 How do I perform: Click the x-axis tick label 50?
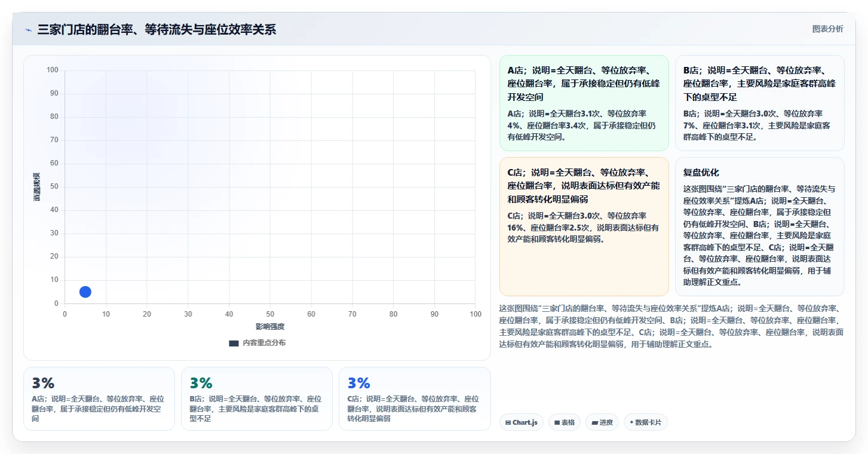click(x=270, y=314)
